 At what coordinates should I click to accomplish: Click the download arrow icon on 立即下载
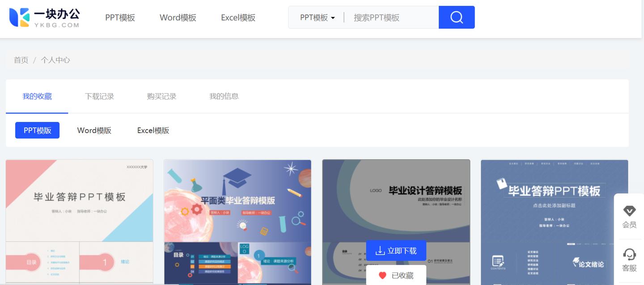click(x=380, y=251)
